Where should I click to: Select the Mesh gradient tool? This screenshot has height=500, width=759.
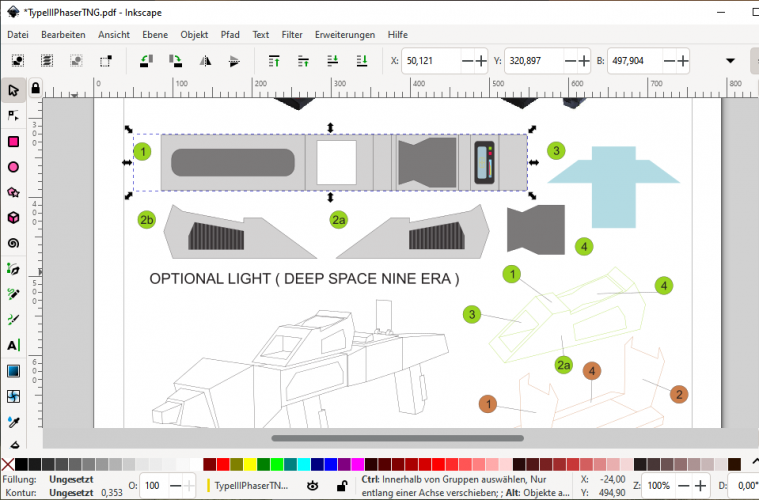(x=14, y=396)
